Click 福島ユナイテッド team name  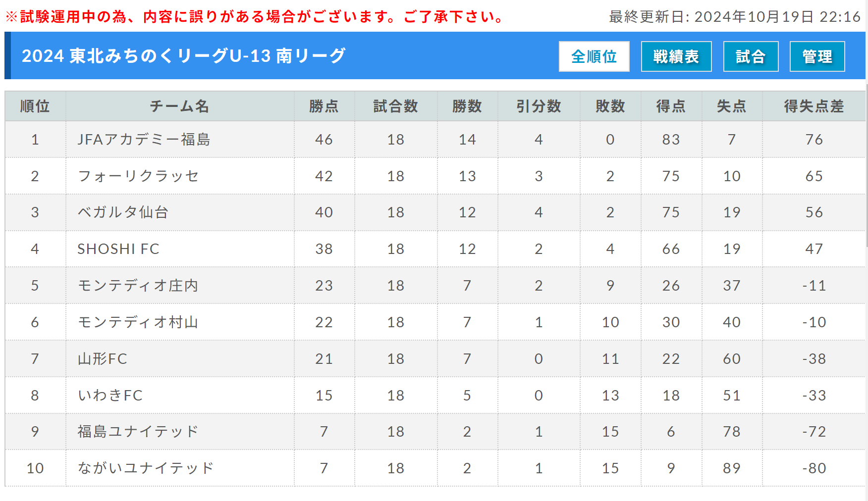pos(138,432)
